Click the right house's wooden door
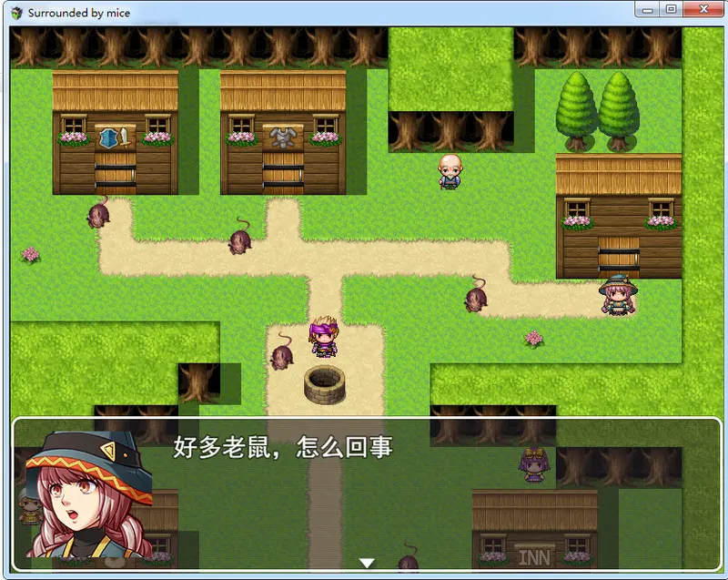The height and width of the screenshot is (580, 728). pos(619,258)
